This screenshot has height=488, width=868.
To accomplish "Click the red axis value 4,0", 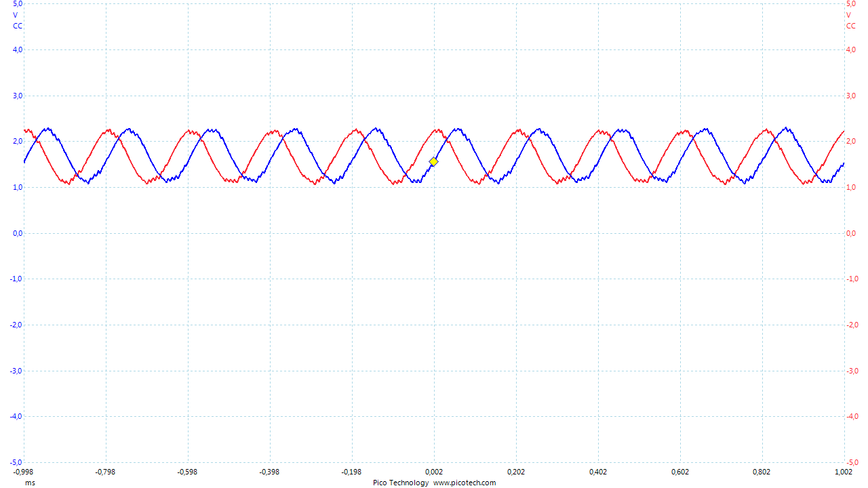I will (x=850, y=49).
